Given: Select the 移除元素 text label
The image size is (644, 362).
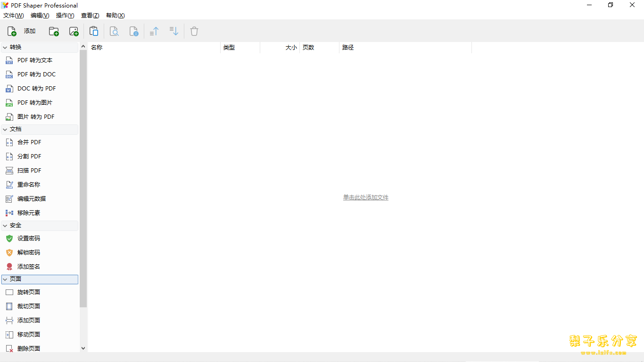Looking at the screenshot, I should pyautogui.click(x=29, y=213).
